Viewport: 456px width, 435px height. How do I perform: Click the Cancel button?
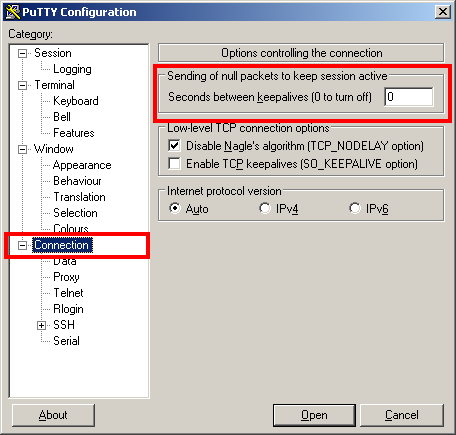402,415
